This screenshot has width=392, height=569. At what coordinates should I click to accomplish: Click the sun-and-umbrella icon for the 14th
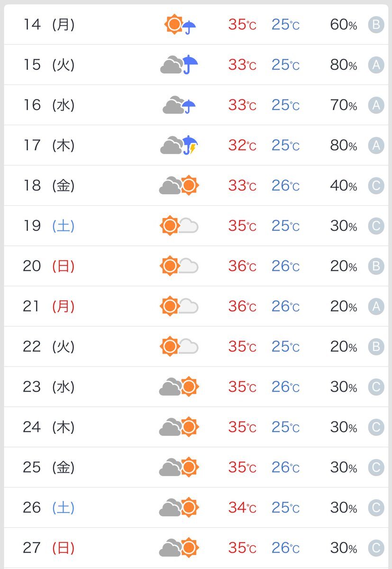click(x=180, y=24)
